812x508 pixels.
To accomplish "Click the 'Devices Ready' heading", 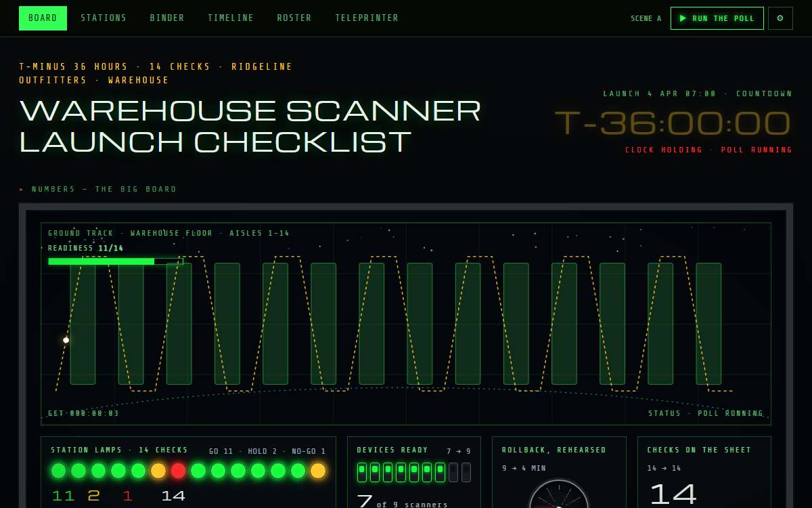I will coord(392,450).
